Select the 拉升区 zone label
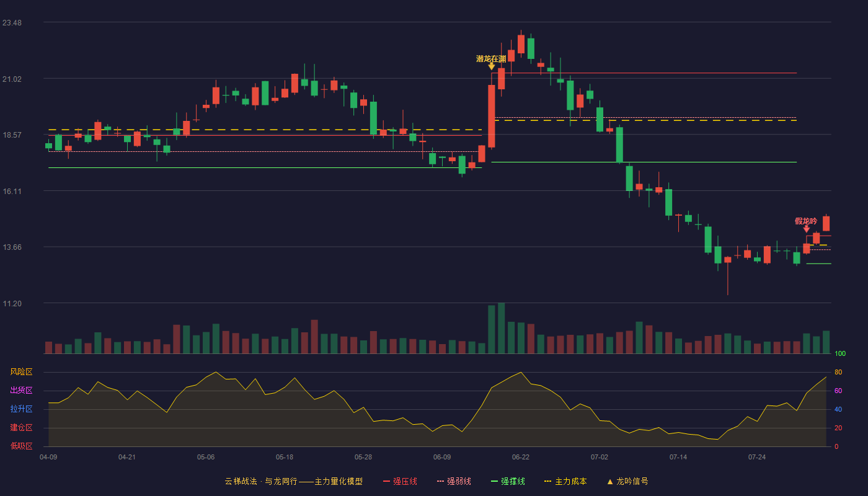Viewport: 868px width, 496px height. [22, 409]
